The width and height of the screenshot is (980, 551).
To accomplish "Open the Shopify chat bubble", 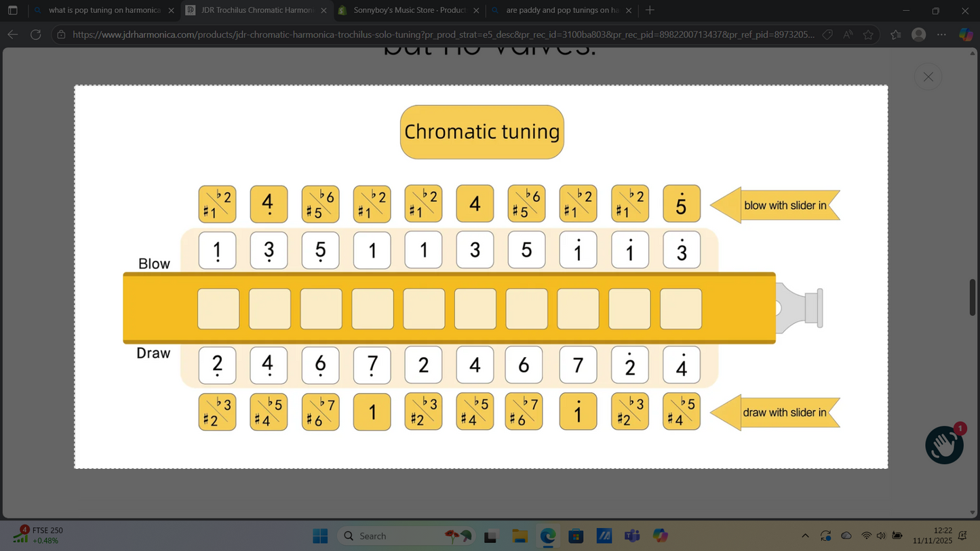I will [944, 445].
